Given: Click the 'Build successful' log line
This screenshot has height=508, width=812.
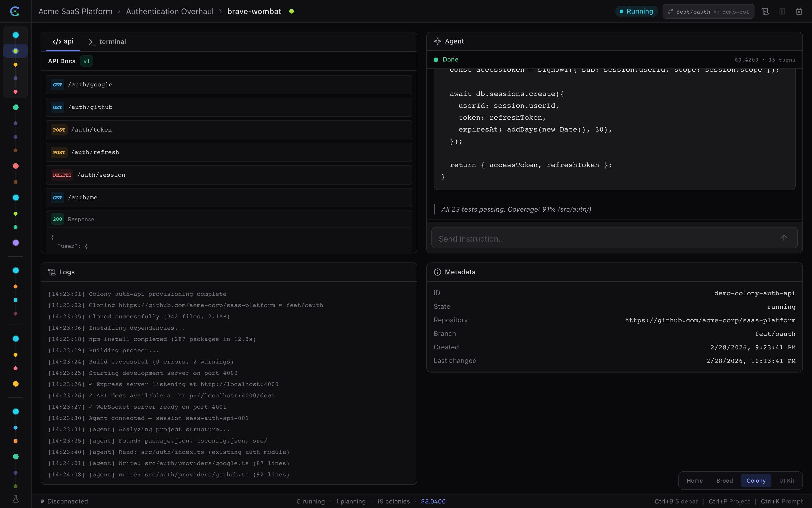Looking at the screenshot, I should 141,362.
